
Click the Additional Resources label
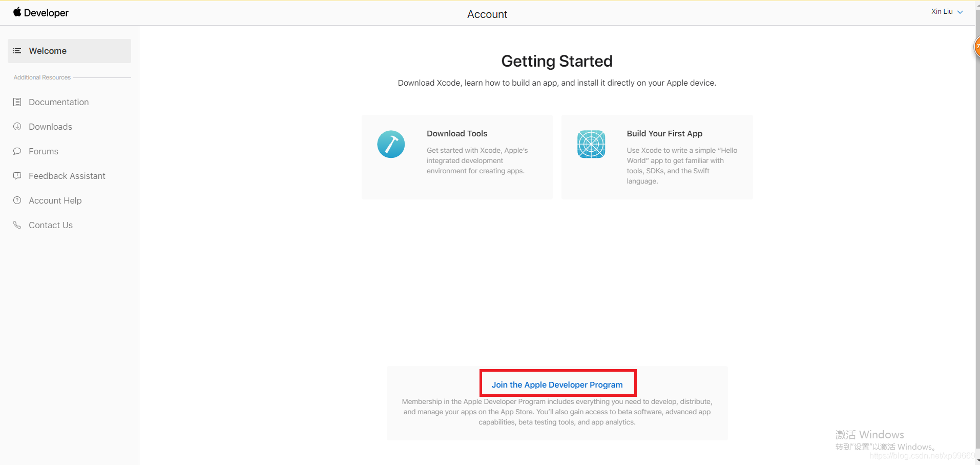[x=42, y=77]
